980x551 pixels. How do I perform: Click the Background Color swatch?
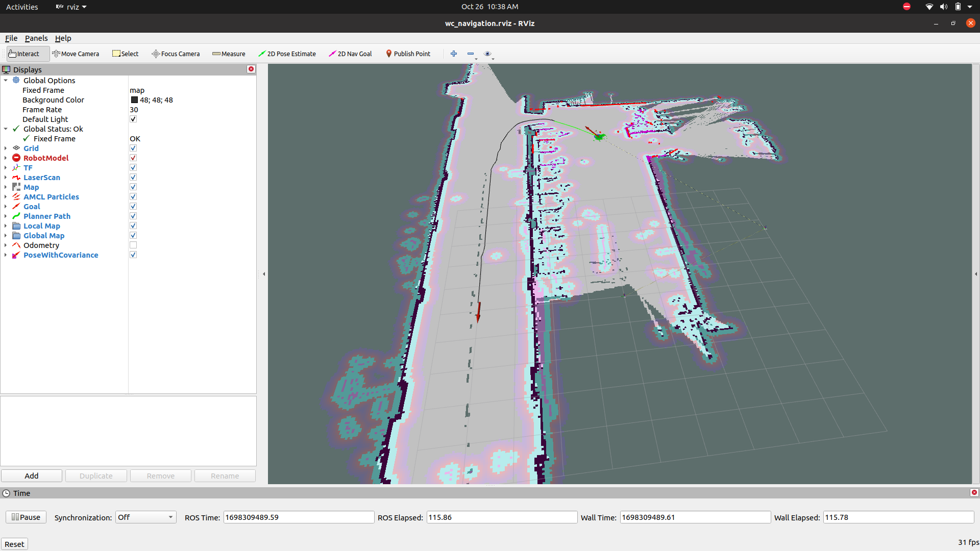pos(134,100)
